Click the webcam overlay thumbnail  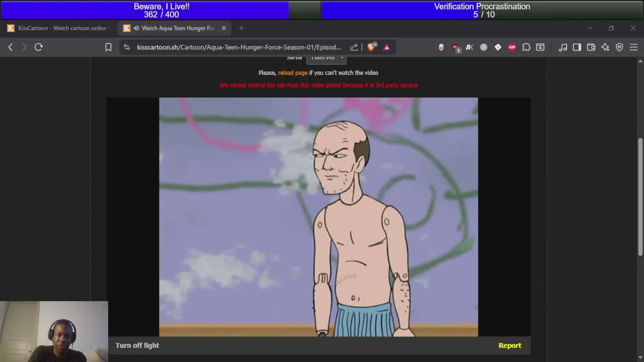[x=54, y=331]
